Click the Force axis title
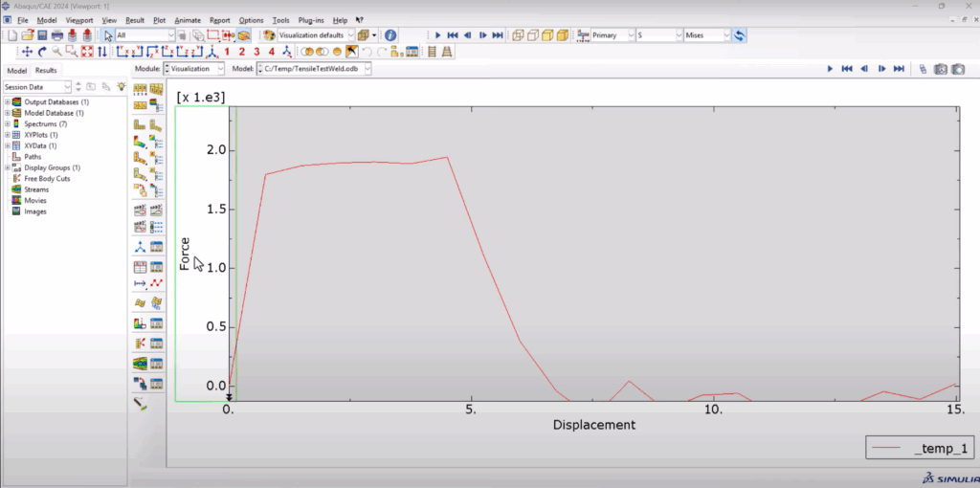 185,254
